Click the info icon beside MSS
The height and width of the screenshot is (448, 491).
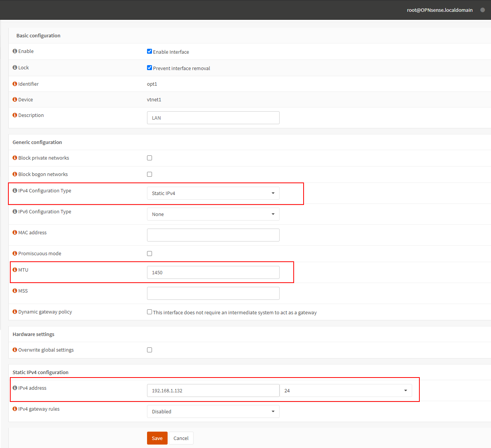pos(15,291)
